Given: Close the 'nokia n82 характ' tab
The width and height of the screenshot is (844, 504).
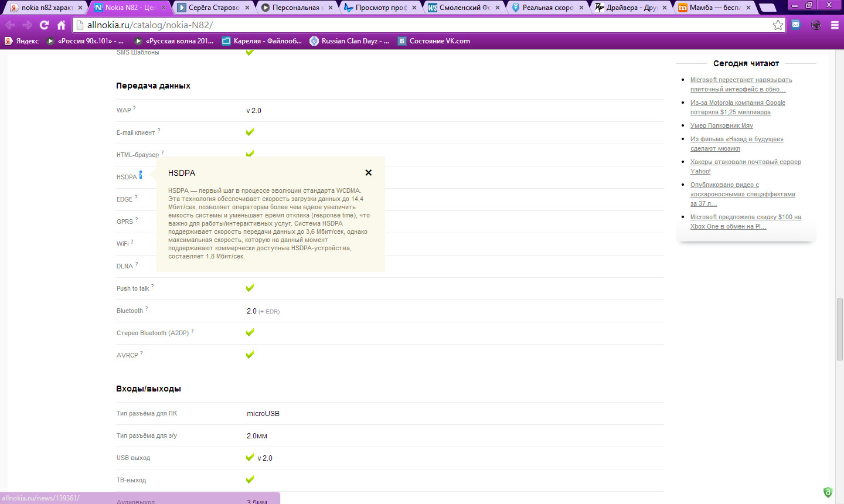Looking at the screenshot, I should (x=80, y=8).
